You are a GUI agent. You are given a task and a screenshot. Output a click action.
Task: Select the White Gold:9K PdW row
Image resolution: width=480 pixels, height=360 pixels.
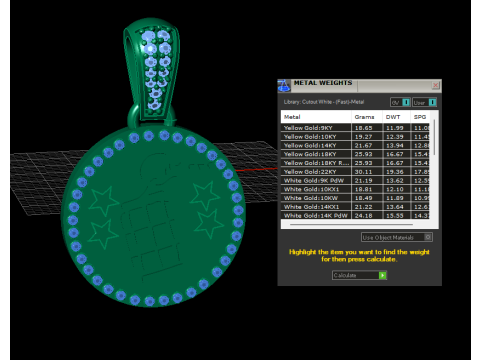355,180
